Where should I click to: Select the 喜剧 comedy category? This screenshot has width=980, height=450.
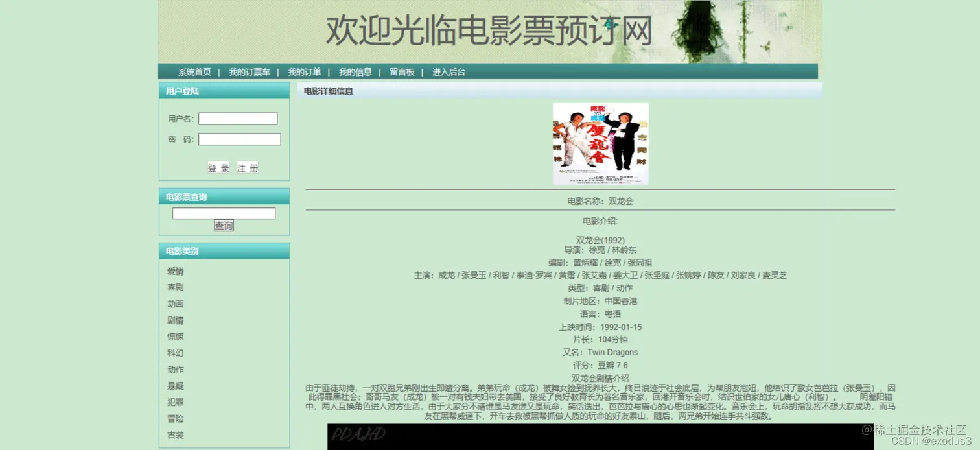[176, 287]
